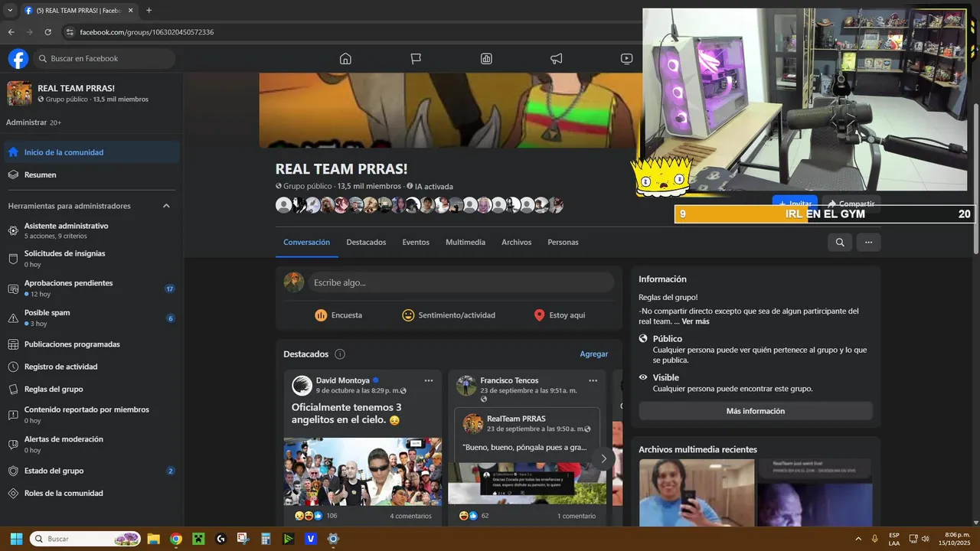
Task: Open Minecraft from the taskbar
Action: pyautogui.click(x=198, y=539)
